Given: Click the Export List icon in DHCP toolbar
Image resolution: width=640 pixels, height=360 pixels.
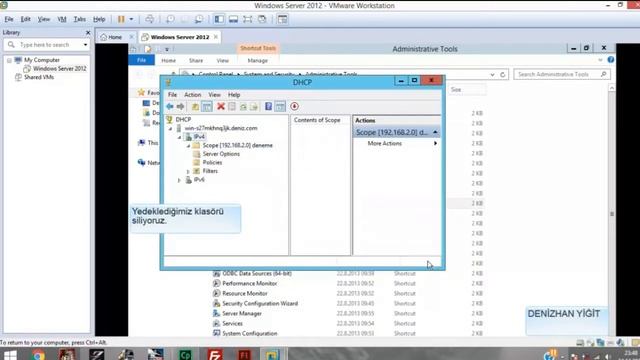Looking at the screenshot, I should point(254,107).
